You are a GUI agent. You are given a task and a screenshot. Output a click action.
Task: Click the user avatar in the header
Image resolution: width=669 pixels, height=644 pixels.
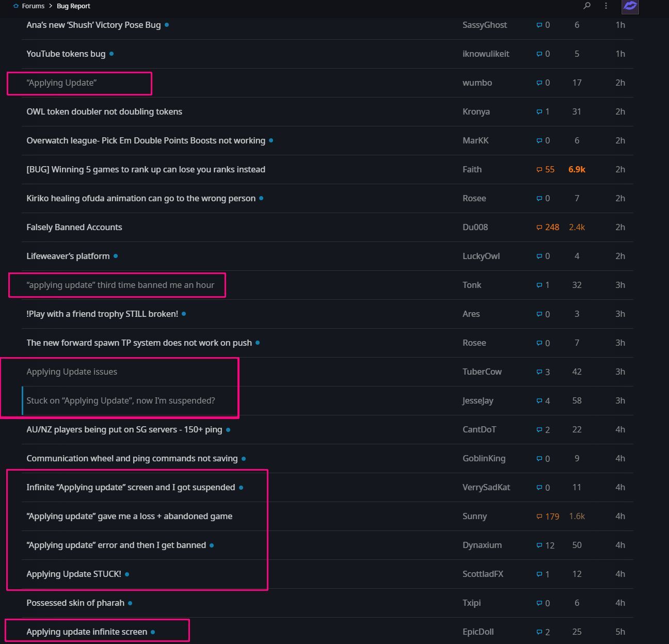[630, 6]
